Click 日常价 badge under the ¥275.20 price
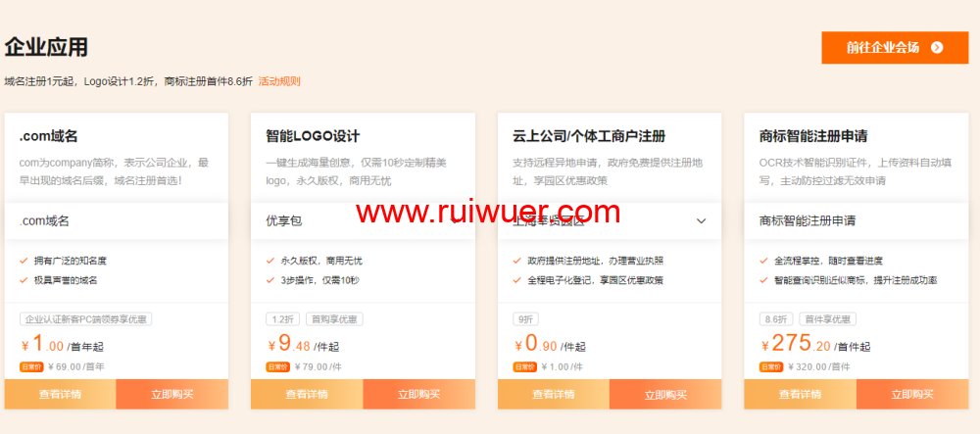The height and width of the screenshot is (434, 980). (771, 366)
